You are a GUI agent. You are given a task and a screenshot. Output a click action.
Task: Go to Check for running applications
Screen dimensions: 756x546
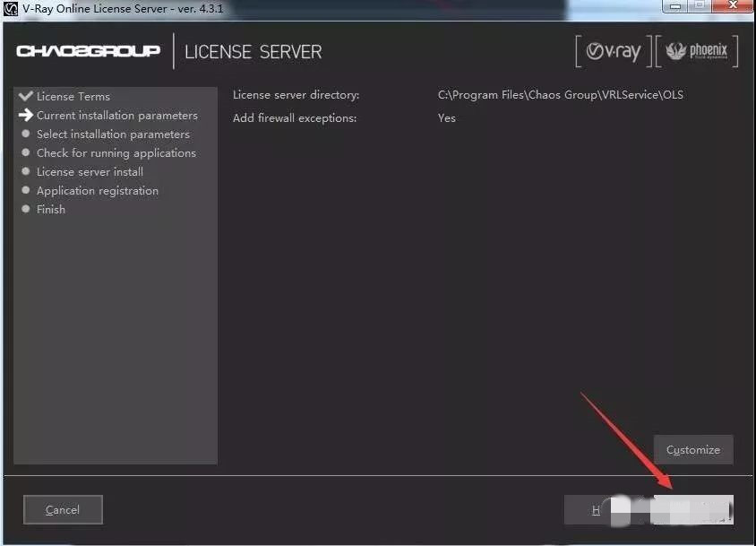116,153
